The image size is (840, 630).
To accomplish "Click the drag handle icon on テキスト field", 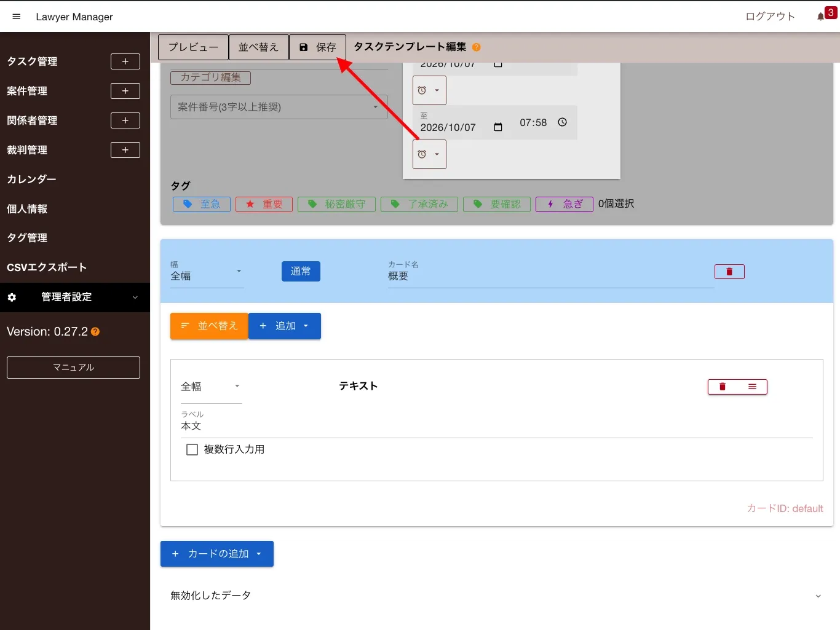I will 752,387.
